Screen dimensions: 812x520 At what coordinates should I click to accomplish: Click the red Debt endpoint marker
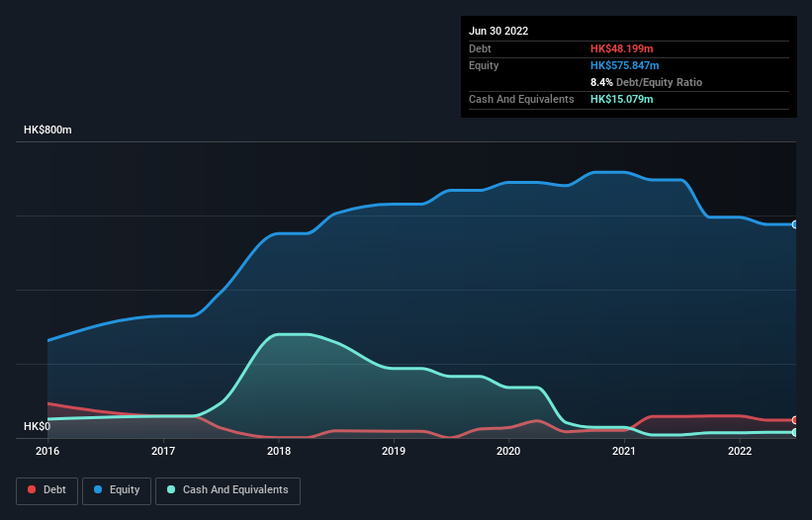[x=795, y=420]
